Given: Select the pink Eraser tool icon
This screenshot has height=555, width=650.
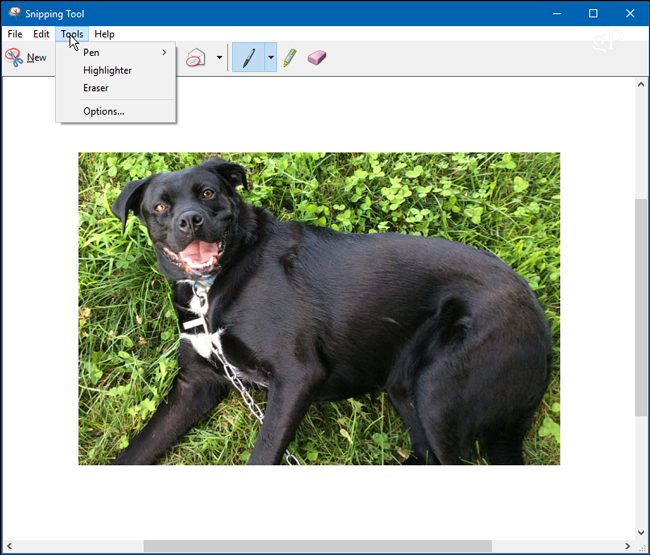Looking at the screenshot, I should [317, 57].
